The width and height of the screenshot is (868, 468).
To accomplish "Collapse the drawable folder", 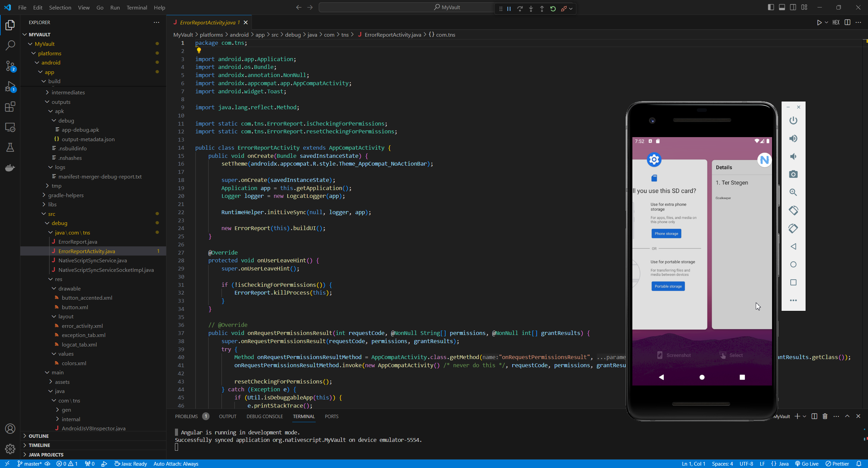I will pyautogui.click(x=69, y=288).
